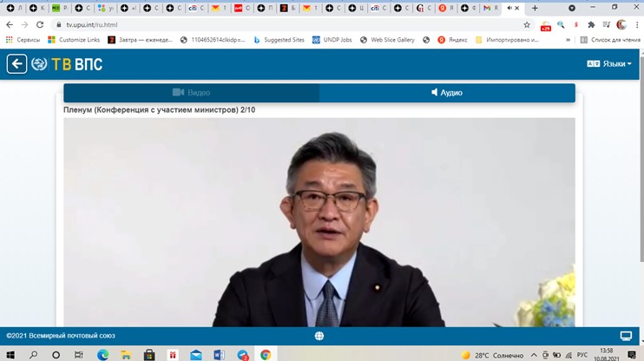Open a new tab with the plus button
Image resolution: width=644 pixels, height=361 pixels.
pyautogui.click(x=535, y=8)
